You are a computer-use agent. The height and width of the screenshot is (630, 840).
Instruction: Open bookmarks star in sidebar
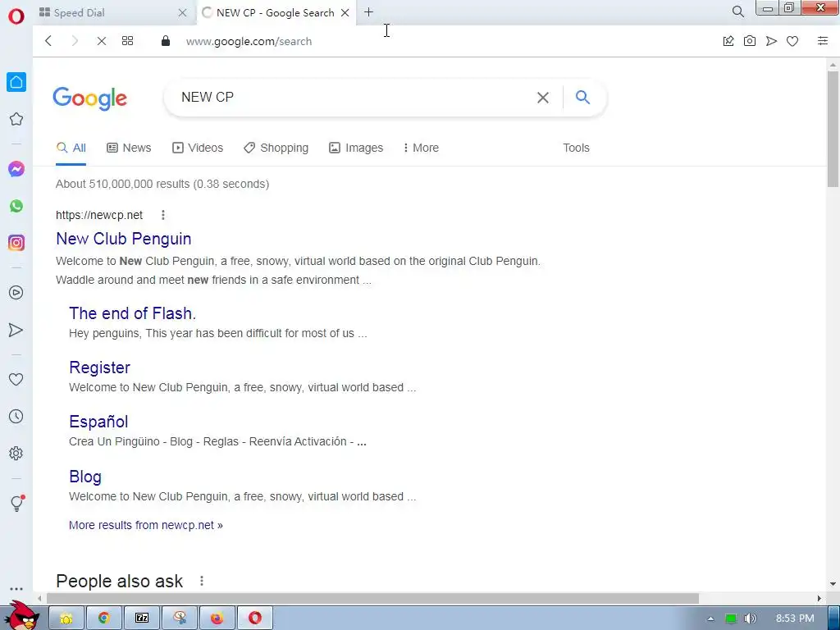coord(16,119)
